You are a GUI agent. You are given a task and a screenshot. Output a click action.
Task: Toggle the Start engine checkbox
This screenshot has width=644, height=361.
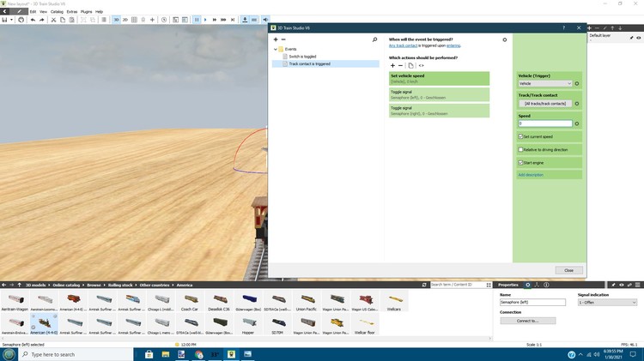521,162
